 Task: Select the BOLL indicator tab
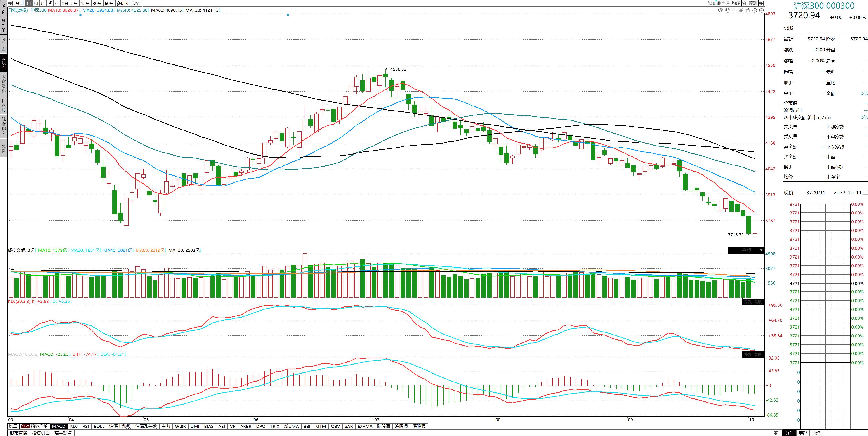pos(99,426)
